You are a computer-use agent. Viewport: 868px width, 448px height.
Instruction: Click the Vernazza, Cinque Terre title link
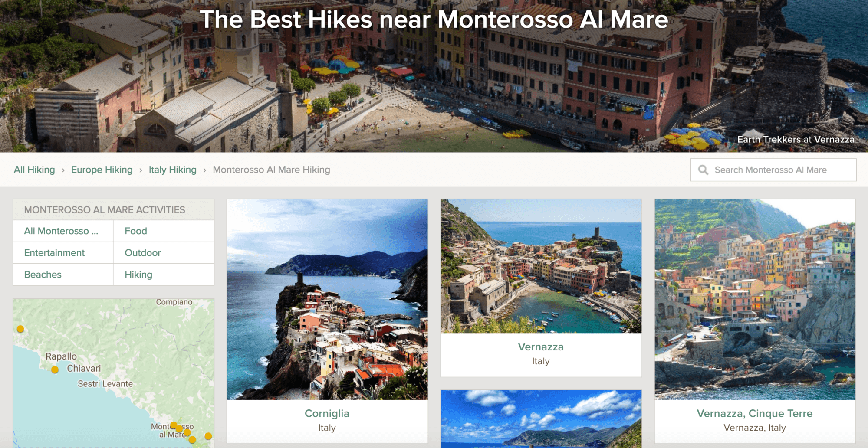(x=755, y=413)
